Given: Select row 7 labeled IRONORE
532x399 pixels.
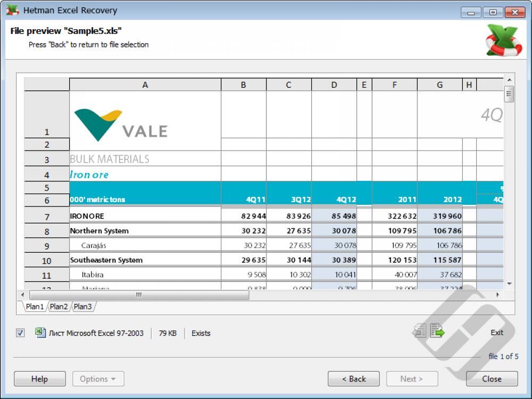Looking at the screenshot, I should pos(47,216).
